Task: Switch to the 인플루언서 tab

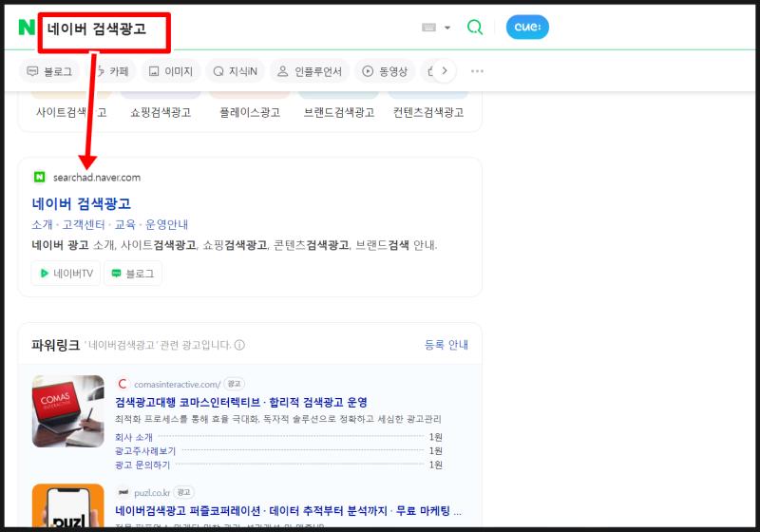Action: (310, 71)
